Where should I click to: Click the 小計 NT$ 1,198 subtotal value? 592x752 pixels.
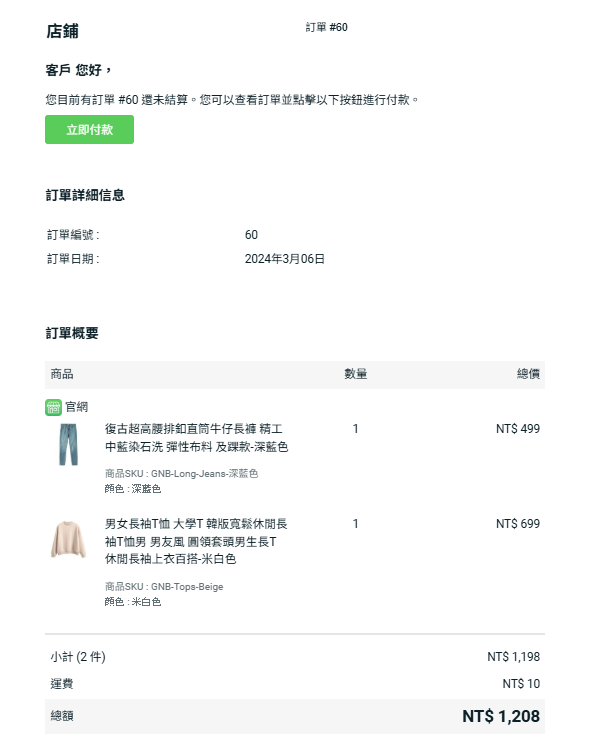coord(513,657)
